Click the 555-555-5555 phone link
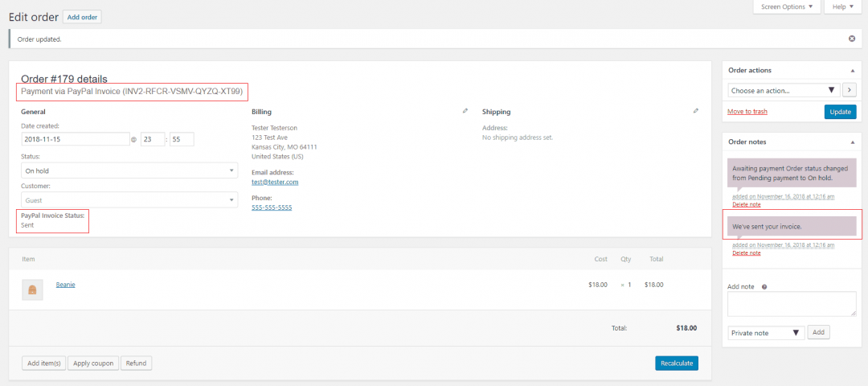The width and height of the screenshot is (868, 386). point(272,207)
